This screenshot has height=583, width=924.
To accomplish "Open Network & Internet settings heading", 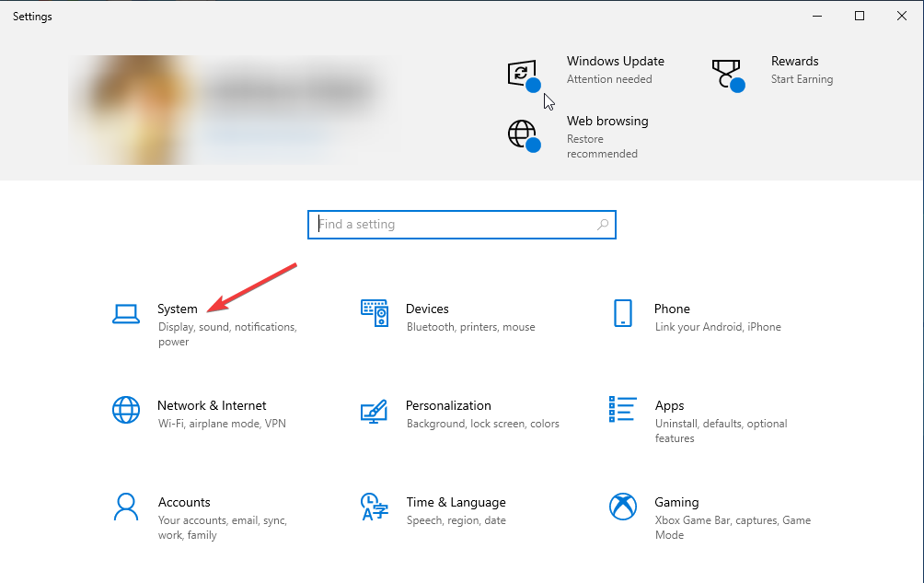I will [212, 405].
